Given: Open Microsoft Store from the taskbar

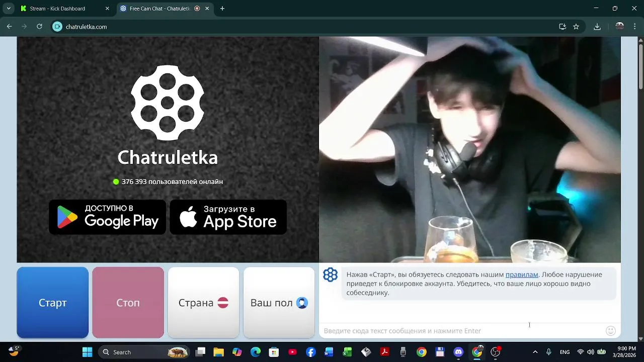Looking at the screenshot, I should (274, 352).
